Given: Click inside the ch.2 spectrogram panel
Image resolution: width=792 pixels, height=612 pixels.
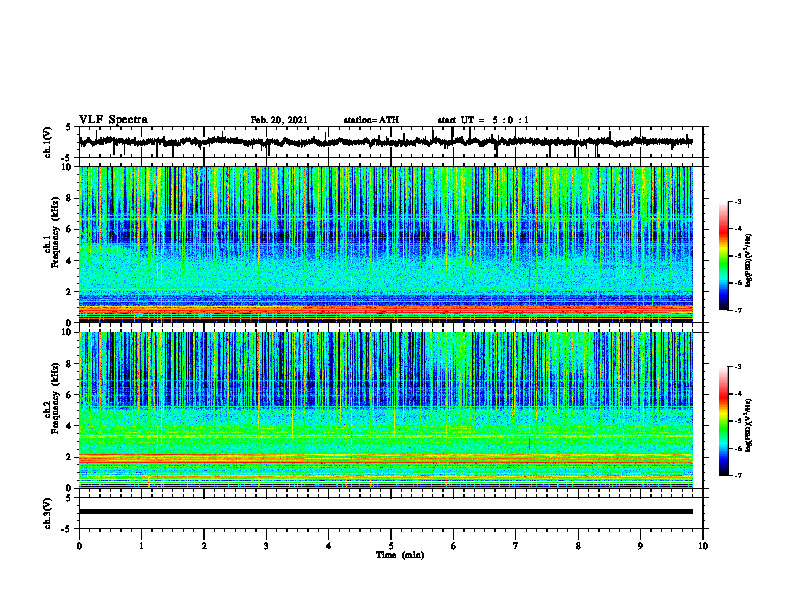Looking at the screenshot, I should tap(386, 410).
